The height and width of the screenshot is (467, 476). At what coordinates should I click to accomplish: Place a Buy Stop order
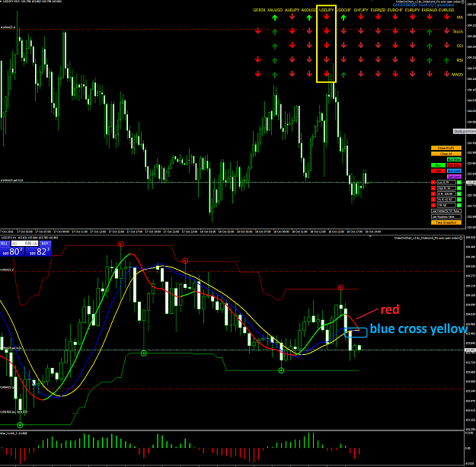pyautogui.click(x=454, y=159)
